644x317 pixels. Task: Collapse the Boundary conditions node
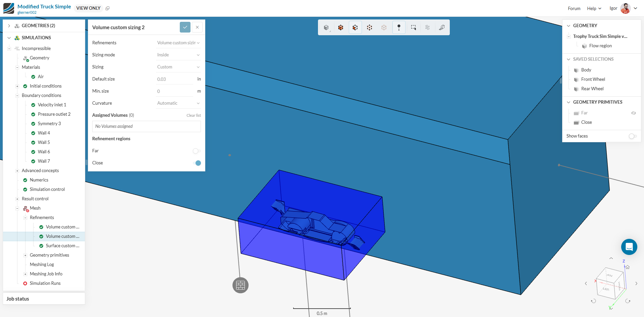tap(17, 96)
